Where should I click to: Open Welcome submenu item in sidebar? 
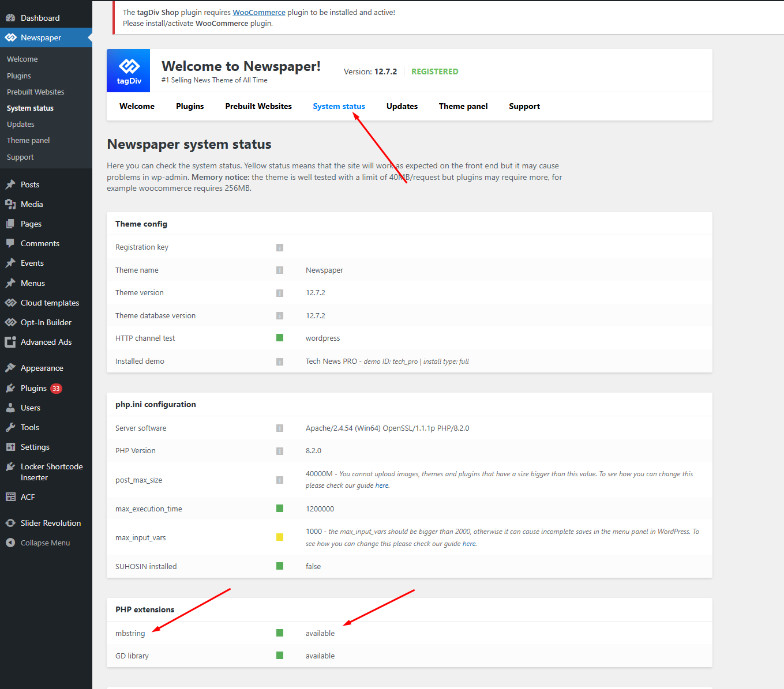point(22,59)
